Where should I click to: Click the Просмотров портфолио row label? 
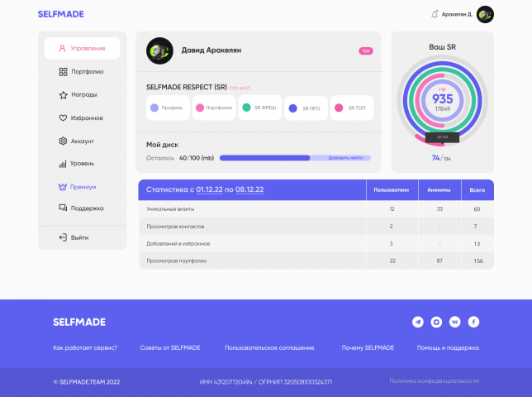point(177,261)
